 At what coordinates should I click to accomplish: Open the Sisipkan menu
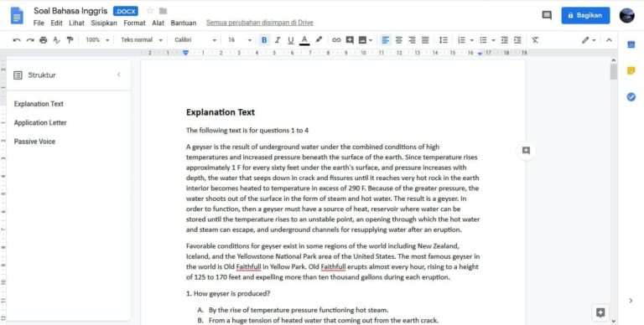pyautogui.click(x=104, y=23)
